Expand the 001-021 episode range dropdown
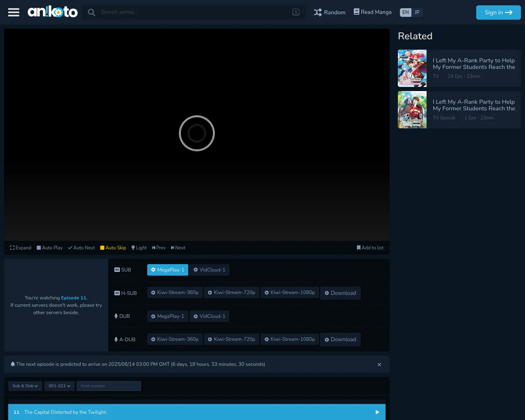This screenshot has width=525, height=420. tap(59, 386)
